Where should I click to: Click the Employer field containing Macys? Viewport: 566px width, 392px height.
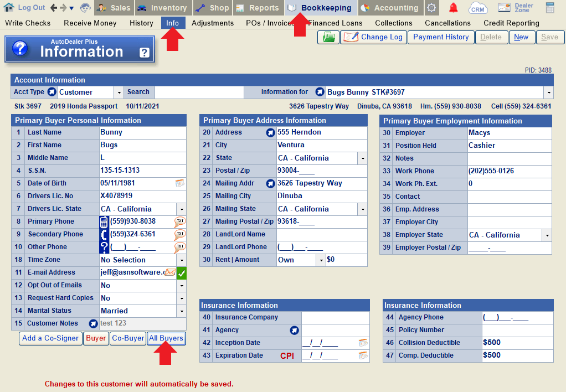[510, 133]
